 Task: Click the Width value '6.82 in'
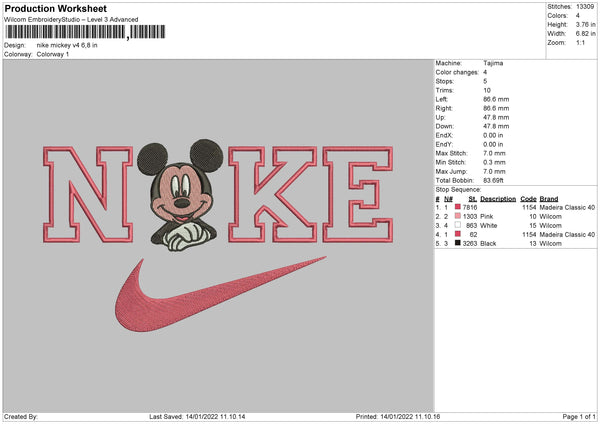585,34
